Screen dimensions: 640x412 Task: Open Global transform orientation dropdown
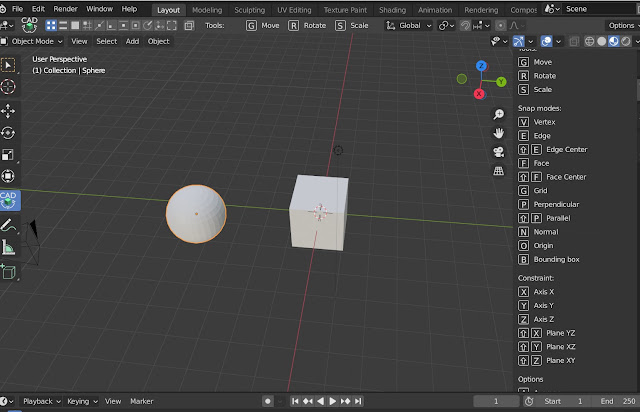click(x=409, y=26)
